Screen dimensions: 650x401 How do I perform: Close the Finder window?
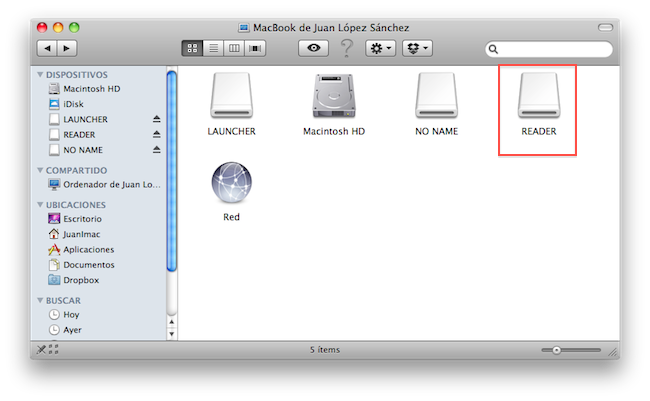pos(42,27)
